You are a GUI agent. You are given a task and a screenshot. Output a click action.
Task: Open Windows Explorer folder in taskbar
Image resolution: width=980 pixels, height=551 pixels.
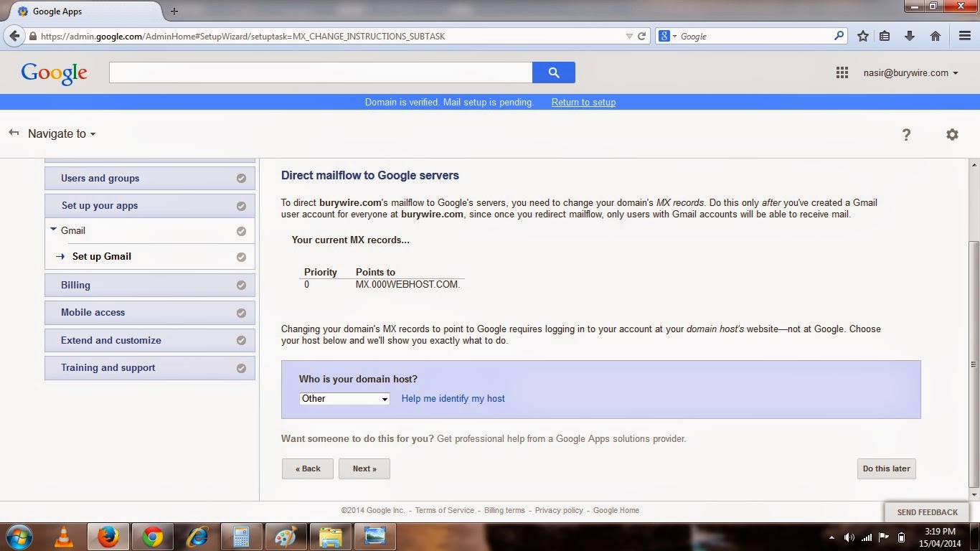[x=330, y=537]
